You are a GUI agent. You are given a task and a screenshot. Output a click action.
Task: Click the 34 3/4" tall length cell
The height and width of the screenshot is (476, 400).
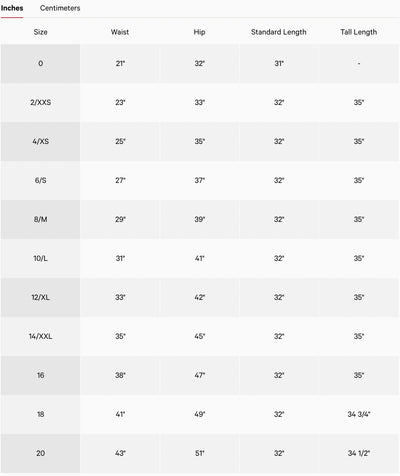tap(359, 414)
